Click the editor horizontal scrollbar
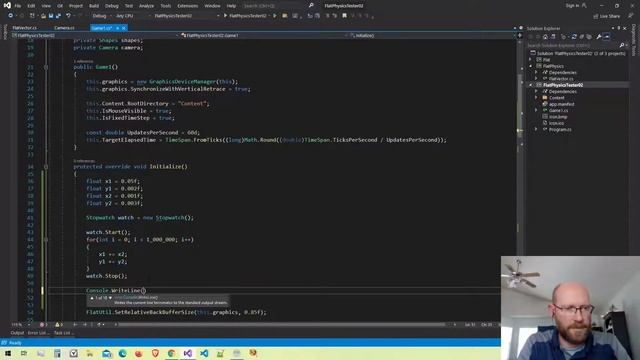 pyautogui.click(x=281, y=324)
